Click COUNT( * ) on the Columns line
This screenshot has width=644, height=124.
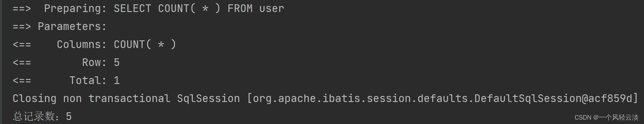coord(145,44)
